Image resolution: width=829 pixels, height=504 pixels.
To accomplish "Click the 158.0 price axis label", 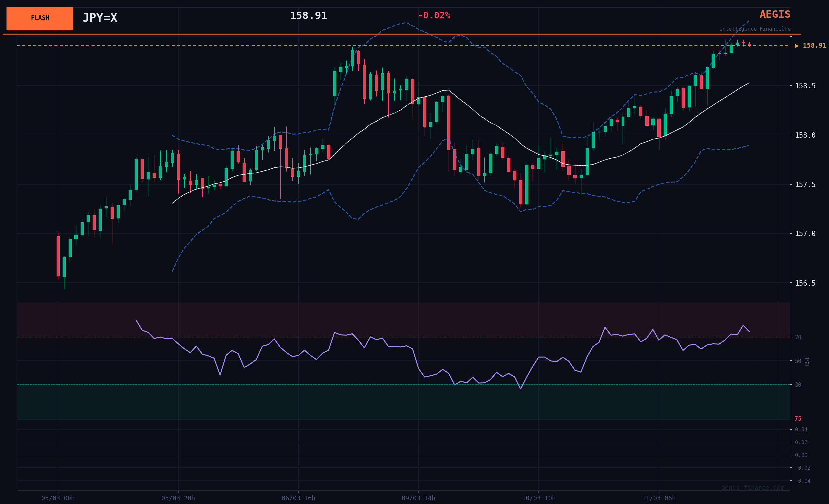I will click(805, 135).
